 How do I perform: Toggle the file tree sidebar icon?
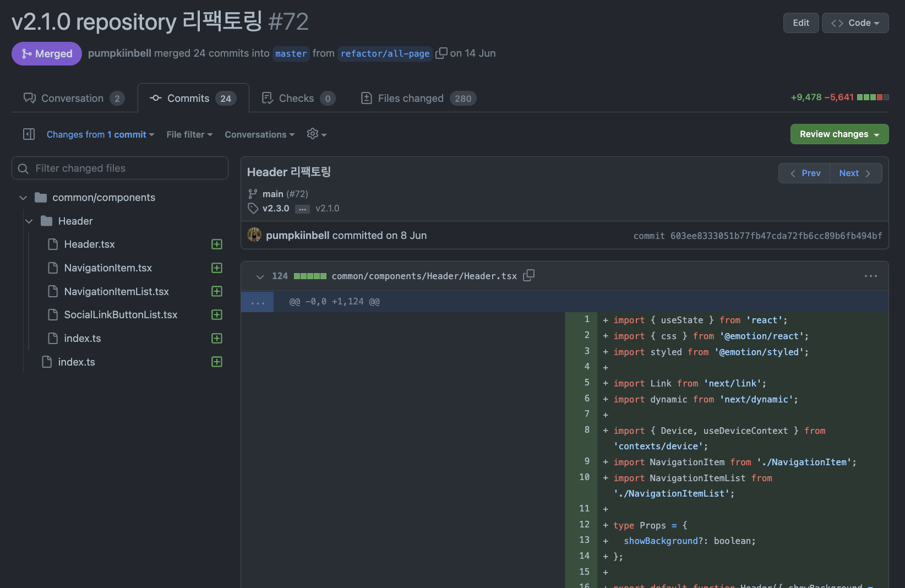coord(29,134)
